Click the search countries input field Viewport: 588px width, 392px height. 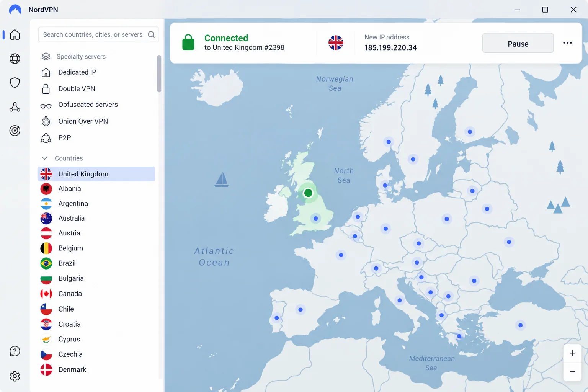[98, 34]
